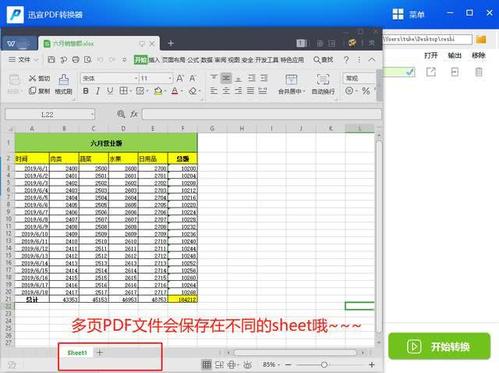Click the 开始转换 start conversion button
Viewport: 499px width, 373px height.
[x=439, y=346]
